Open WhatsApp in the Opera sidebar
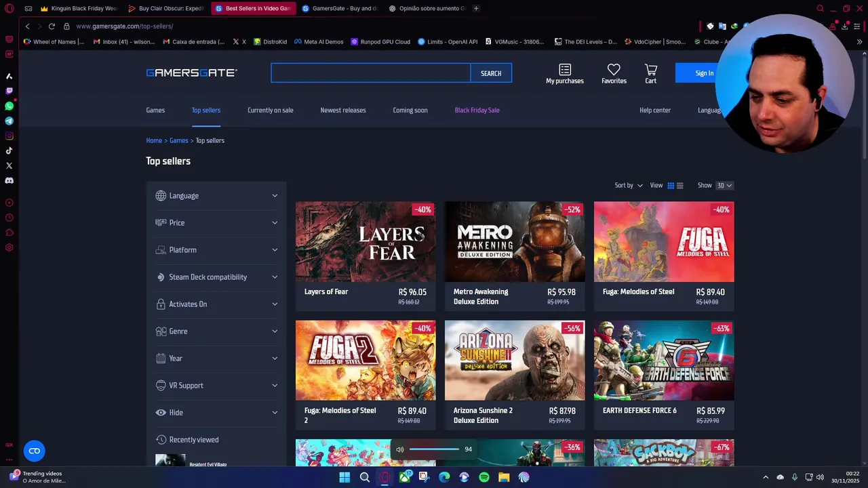 (9, 106)
